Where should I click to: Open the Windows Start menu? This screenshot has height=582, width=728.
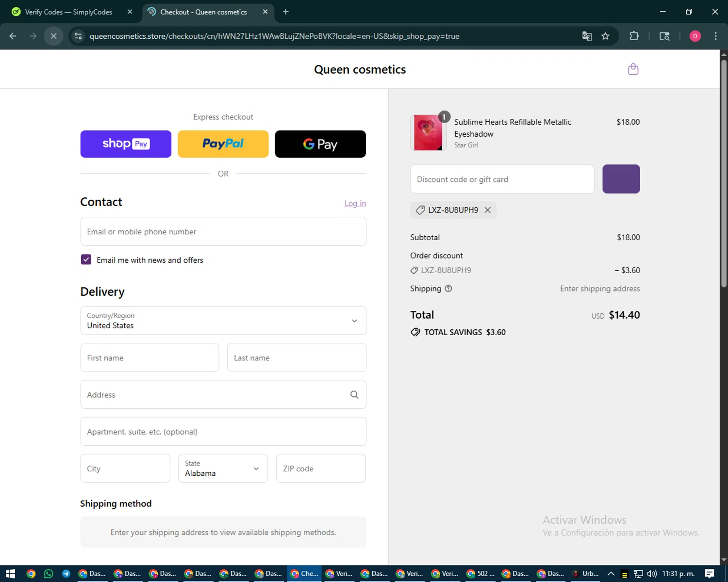tap(10, 574)
